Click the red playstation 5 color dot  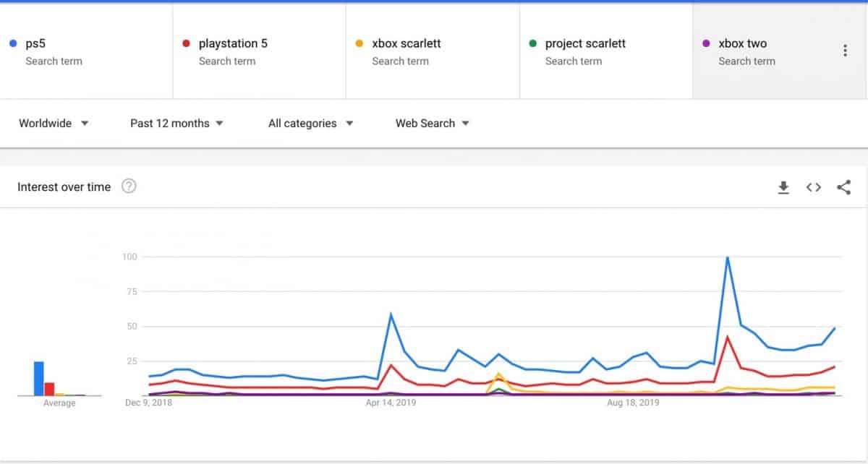coord(186,43)
